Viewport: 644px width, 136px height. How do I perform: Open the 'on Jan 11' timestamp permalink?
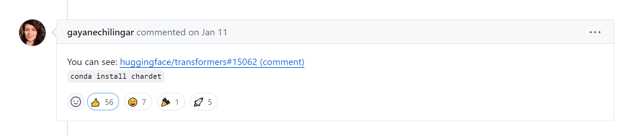click(x=208, y=32)
